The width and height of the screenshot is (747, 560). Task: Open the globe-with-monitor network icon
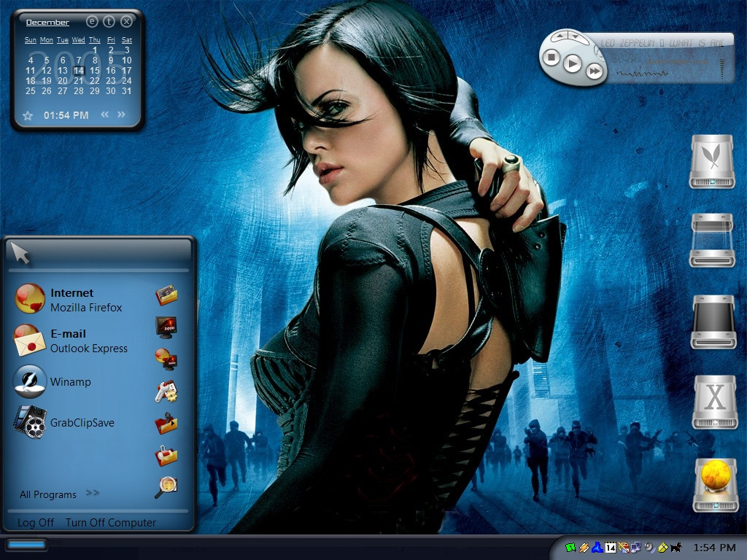[166, 359]
